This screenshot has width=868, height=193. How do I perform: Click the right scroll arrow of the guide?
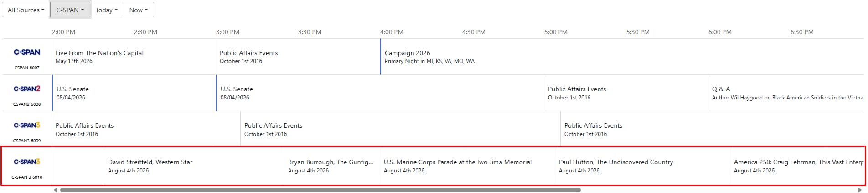click(860, 190)
